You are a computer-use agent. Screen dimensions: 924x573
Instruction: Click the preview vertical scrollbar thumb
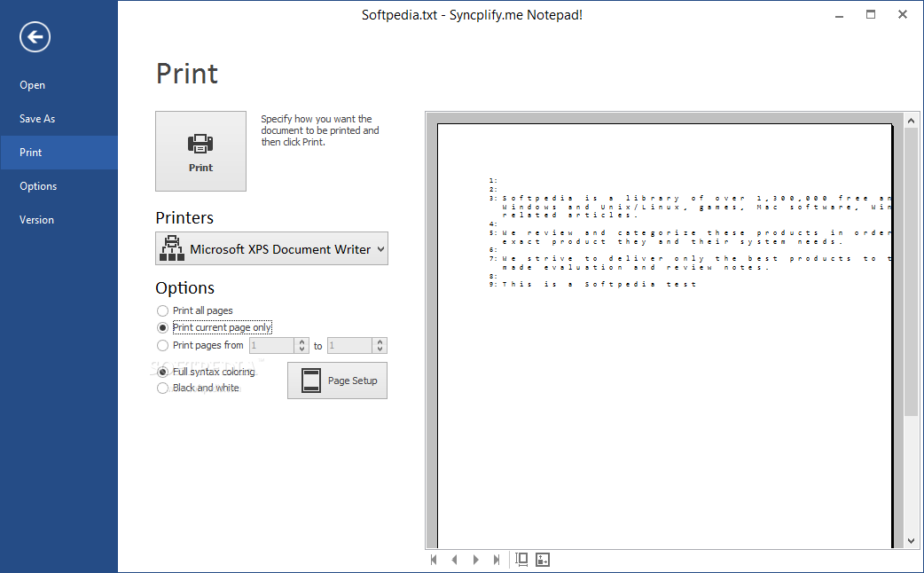(x=911, y=271)
